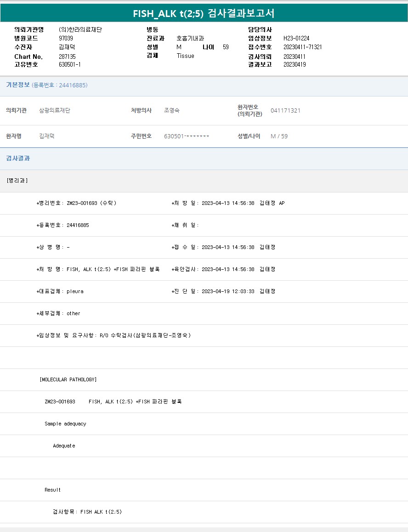Click the hospital code value 97039
This screenshot has width=408, height=532.
pyautogui.click(x=66, y=39)
